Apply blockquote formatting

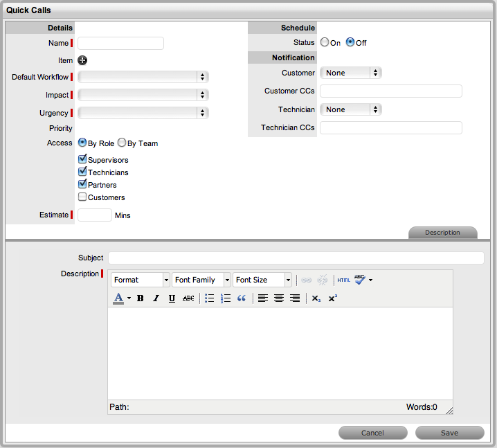pyautogui.click(x=242, y=298)
